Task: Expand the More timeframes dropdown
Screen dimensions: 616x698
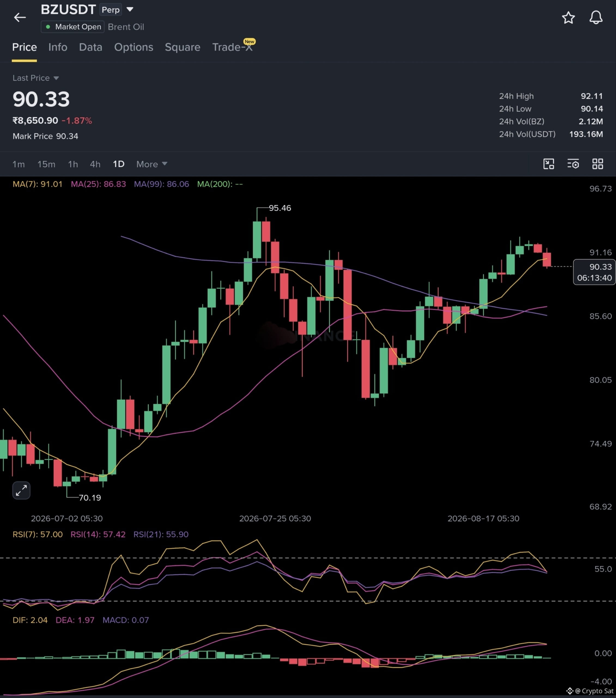Action: coord(152,164)
